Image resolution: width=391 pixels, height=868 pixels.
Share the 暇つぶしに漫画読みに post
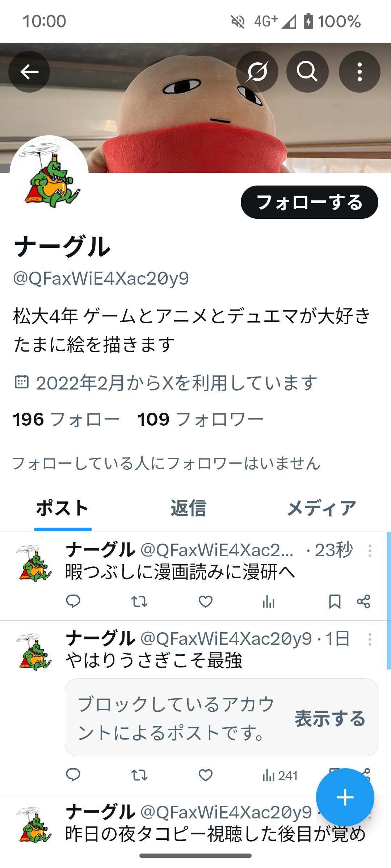pos(363,601)
